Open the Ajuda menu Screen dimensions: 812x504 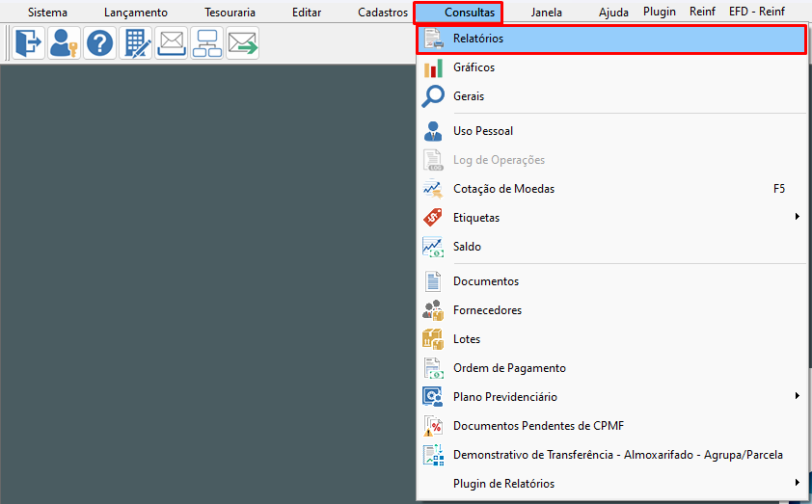pyautogui.click(x=613, y=13)
